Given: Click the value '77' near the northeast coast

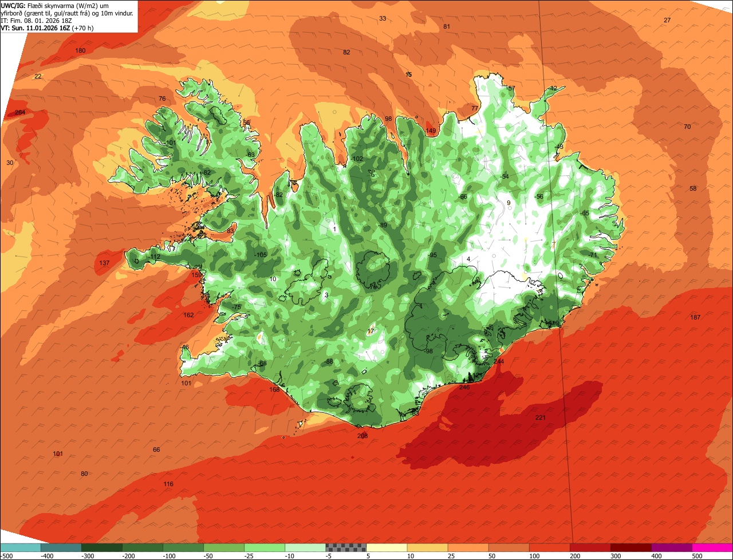Looking at the screenshot, I should coord(475,109).
